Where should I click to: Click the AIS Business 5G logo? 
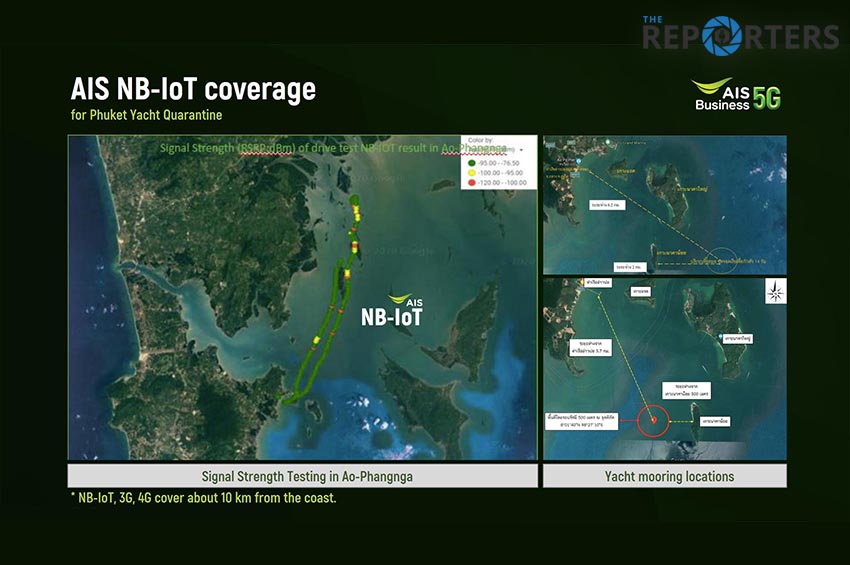coord(737,95)
